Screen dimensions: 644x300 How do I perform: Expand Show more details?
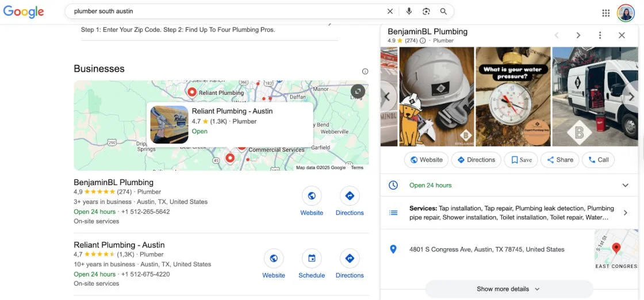coord(509,289)
